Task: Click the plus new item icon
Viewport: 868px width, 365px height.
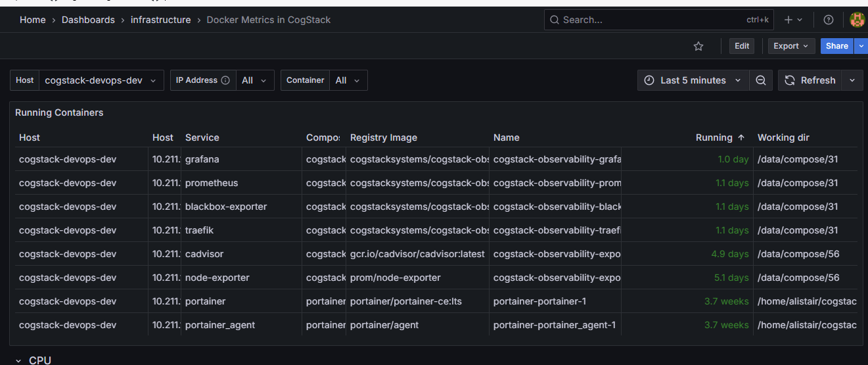Action: pos(793,20)
